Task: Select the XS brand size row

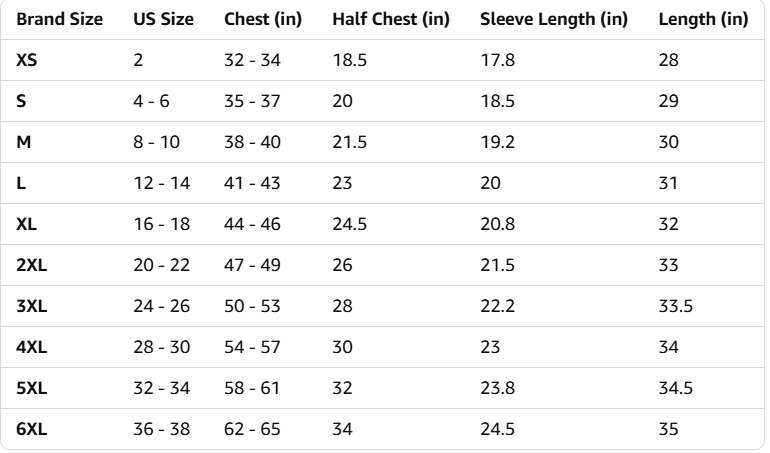Action: tap(28, 60)
